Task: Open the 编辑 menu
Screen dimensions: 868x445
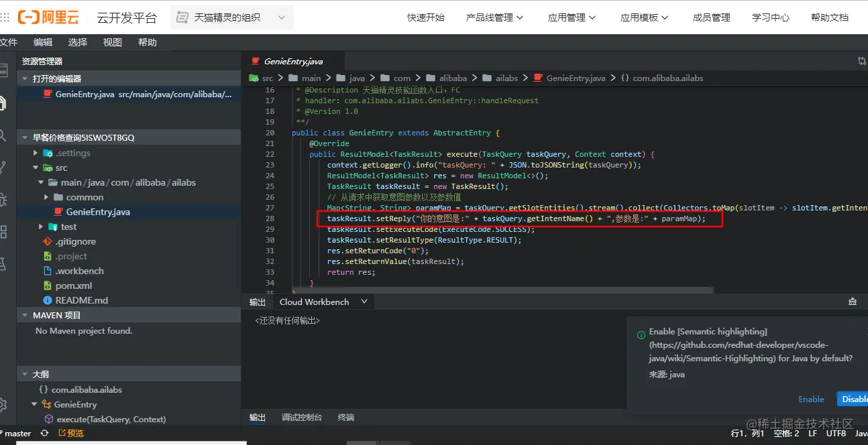Action: tap(43, 42)
